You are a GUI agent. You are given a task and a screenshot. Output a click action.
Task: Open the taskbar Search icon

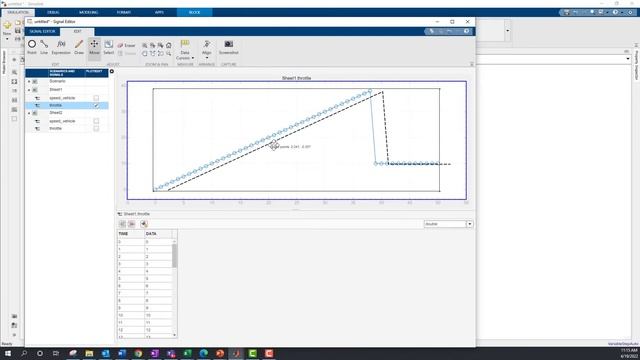coord(24,353)
